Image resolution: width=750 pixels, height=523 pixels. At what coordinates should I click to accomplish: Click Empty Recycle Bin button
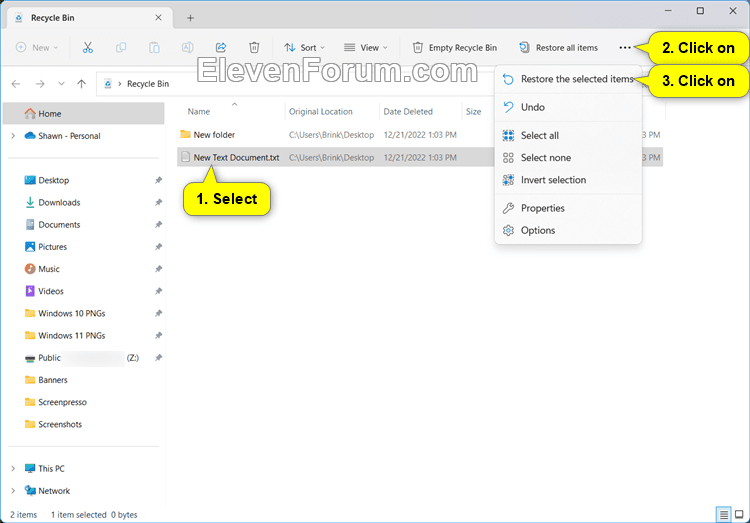click(455, 47)
